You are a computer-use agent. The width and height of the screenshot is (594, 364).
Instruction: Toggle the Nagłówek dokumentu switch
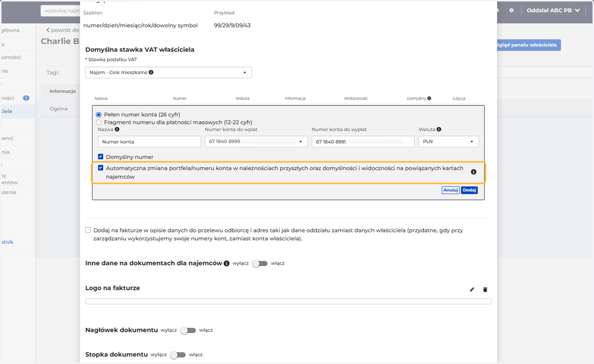click(x=188, y=330)
